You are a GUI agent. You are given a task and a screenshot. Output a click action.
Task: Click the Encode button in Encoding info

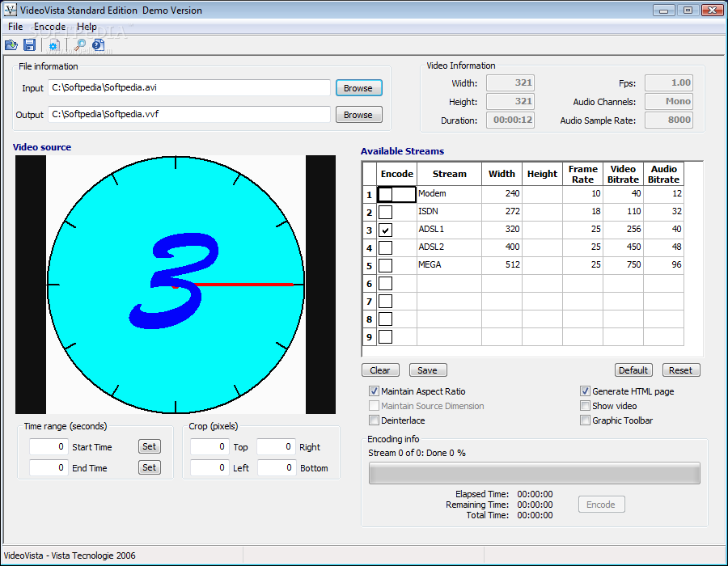tap(601, 505)
